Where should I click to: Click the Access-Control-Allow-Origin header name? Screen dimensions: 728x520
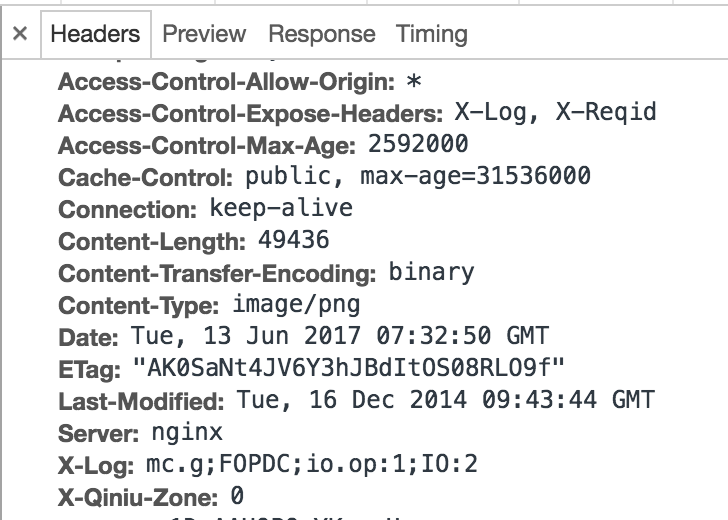click(227, 82)
